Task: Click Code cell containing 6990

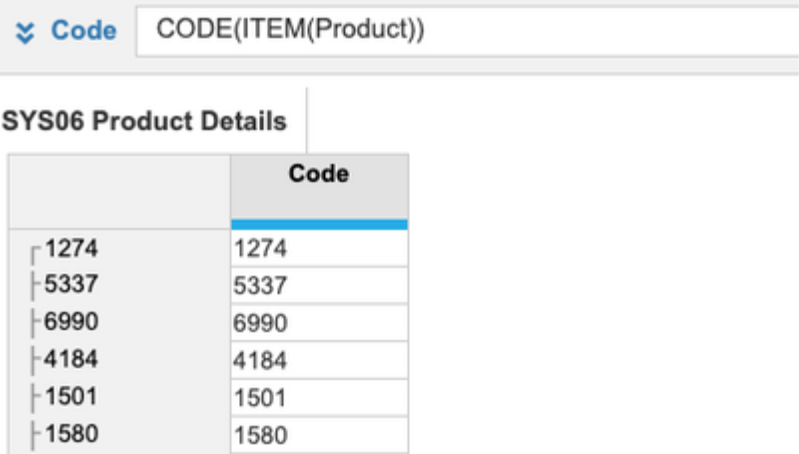Action: (319, 323)
